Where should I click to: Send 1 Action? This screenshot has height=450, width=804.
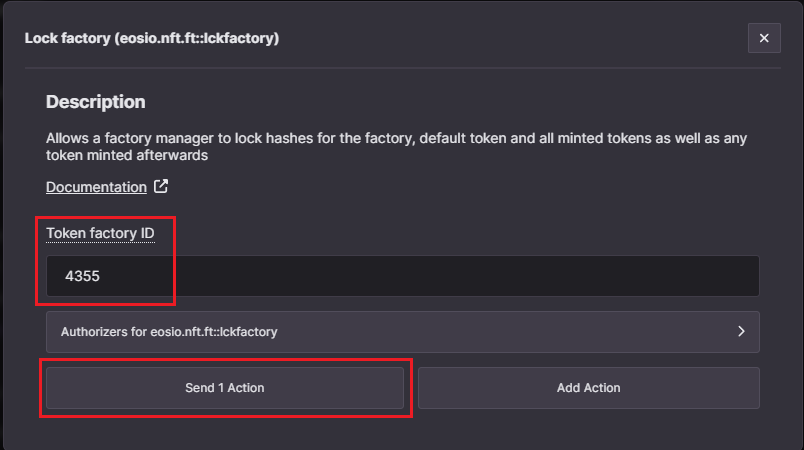[225, 388]
